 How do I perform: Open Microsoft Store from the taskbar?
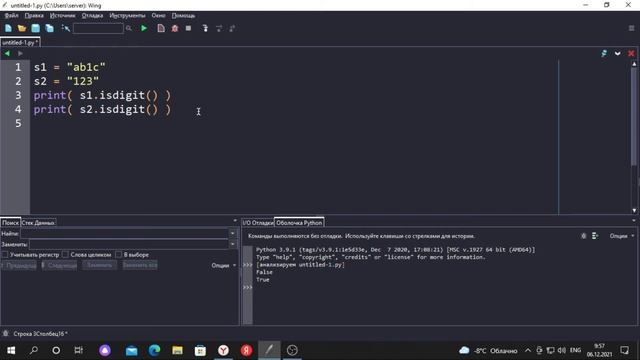(200, 350)
